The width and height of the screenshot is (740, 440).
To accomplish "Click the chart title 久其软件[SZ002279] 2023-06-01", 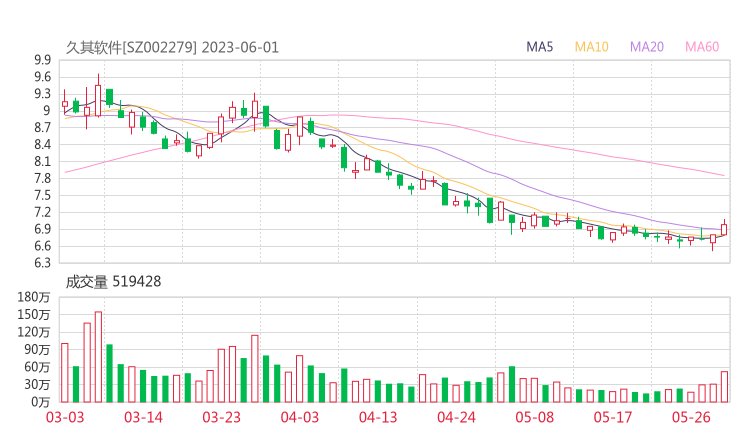I will 172,48.
